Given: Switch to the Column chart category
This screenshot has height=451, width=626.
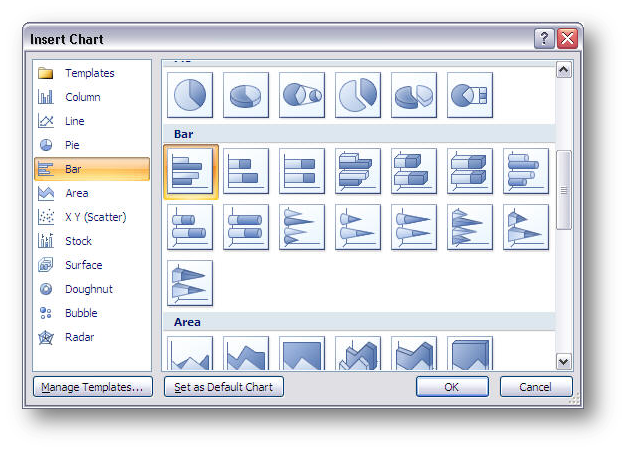Looking at the screenshot, I should coord(82,97).
